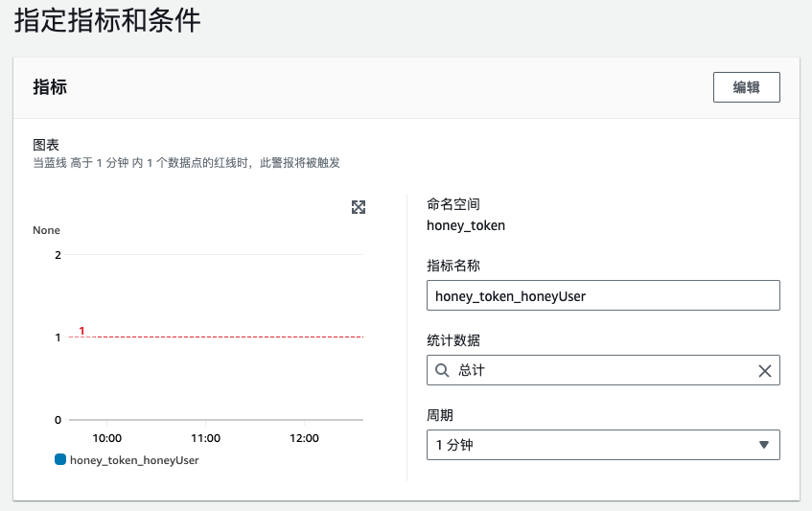Click the 12:00 time axis label

[304, 438]
